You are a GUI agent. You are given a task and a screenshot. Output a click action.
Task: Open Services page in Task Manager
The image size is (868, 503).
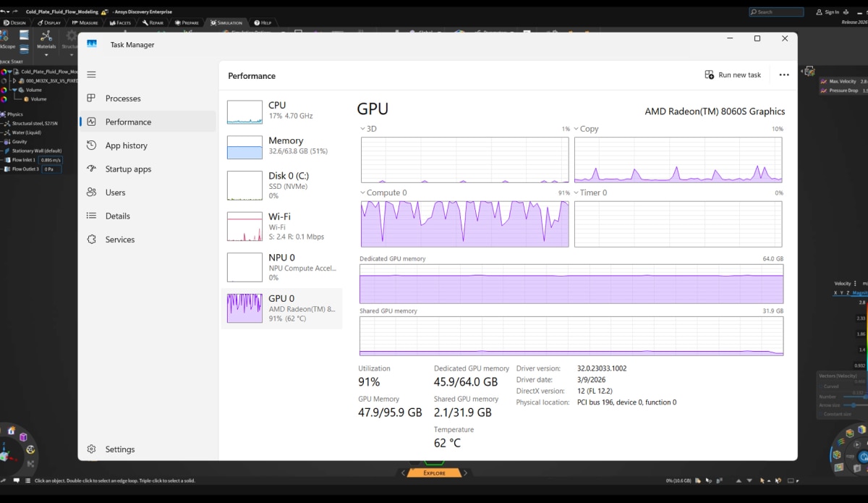pos(148,240)
